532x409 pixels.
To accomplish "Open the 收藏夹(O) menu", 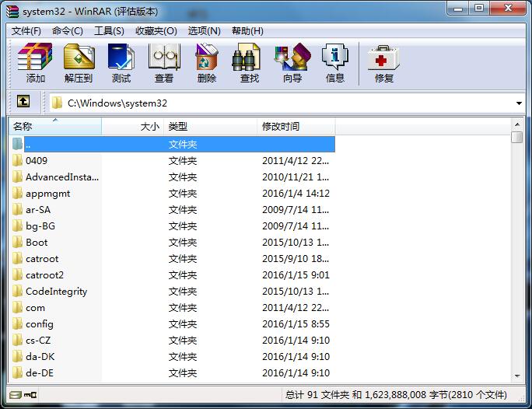I will point(156,31).
